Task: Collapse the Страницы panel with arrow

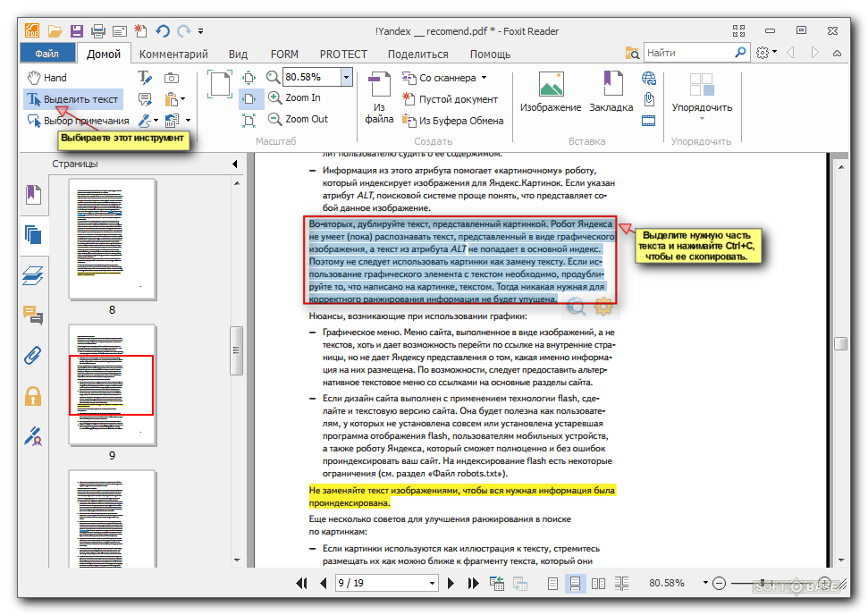Action: (x=235, y=164)
